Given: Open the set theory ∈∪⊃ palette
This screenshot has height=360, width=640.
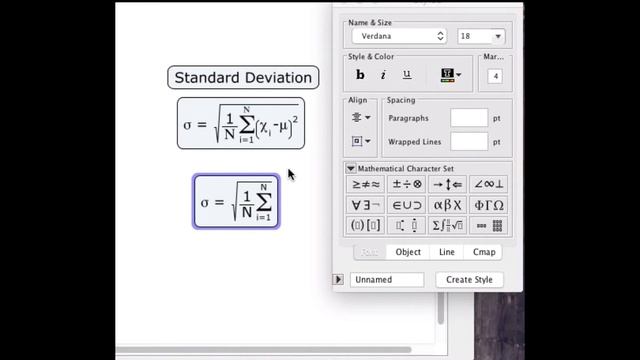Looking at the screenshot, I should (x=407, y=205).
